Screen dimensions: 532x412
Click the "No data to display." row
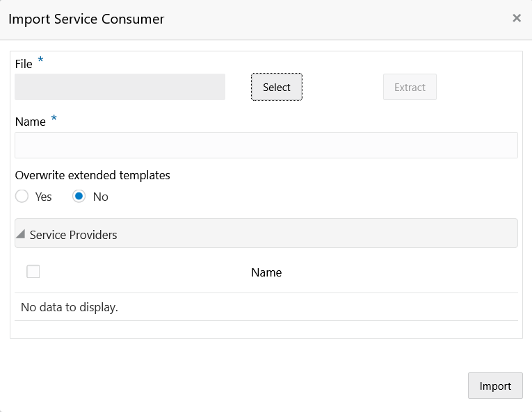click(70, 307)
